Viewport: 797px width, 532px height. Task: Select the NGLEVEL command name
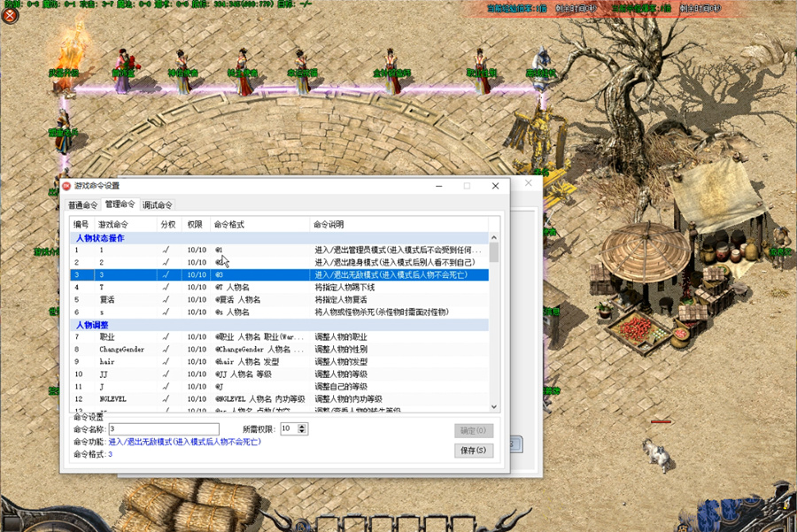tap(112, 399)
